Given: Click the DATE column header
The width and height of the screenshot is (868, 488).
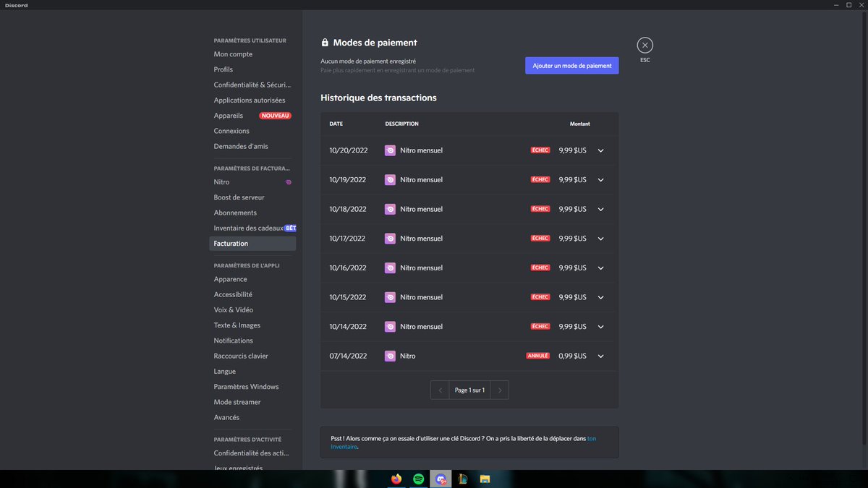Looking at the screenshot, I should tap(336, 124).
